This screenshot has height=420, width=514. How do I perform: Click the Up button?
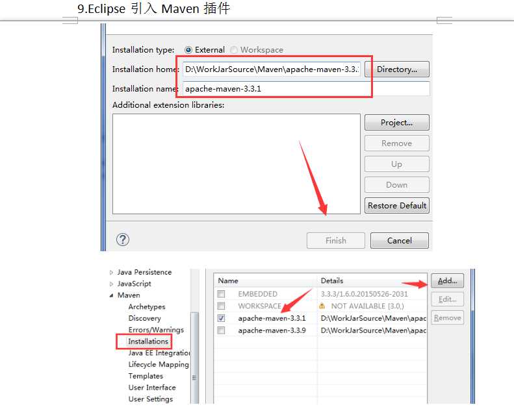(396, 164)
